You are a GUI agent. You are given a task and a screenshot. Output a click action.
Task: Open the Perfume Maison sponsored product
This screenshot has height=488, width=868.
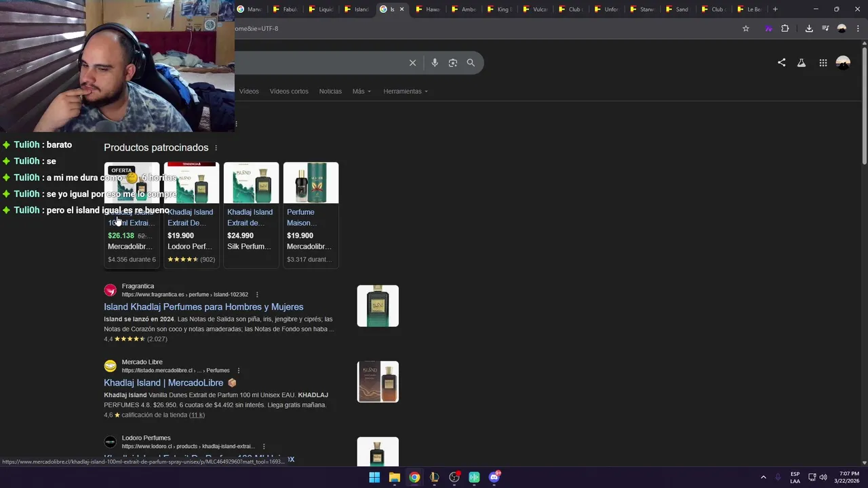pos(311,215)
